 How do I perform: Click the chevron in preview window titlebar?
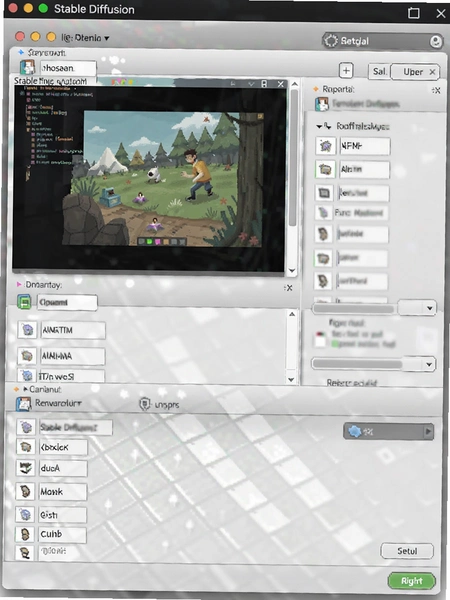click(251, 84)
